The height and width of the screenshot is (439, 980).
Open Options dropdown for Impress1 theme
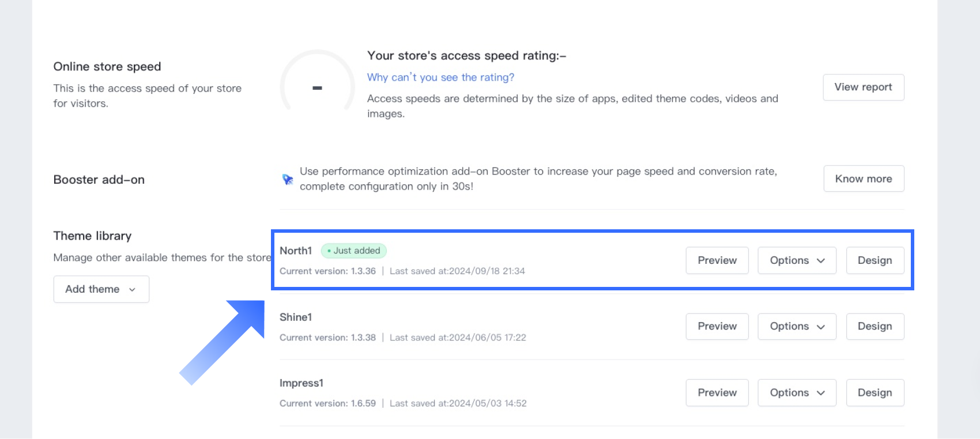click(x=797, y=392)
